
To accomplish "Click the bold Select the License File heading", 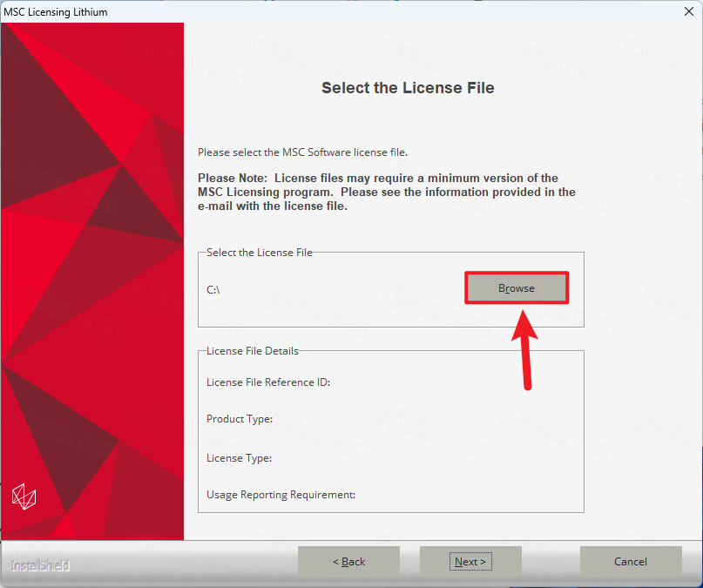I will (408, 88).
